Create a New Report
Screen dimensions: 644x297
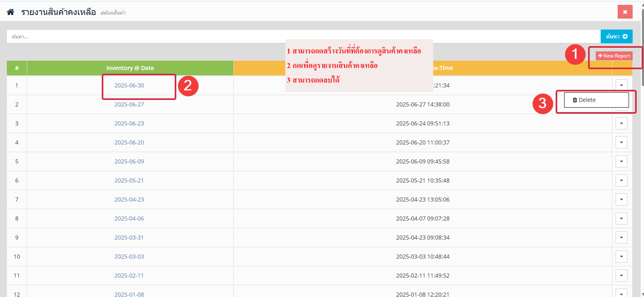[x=614, y=56]
